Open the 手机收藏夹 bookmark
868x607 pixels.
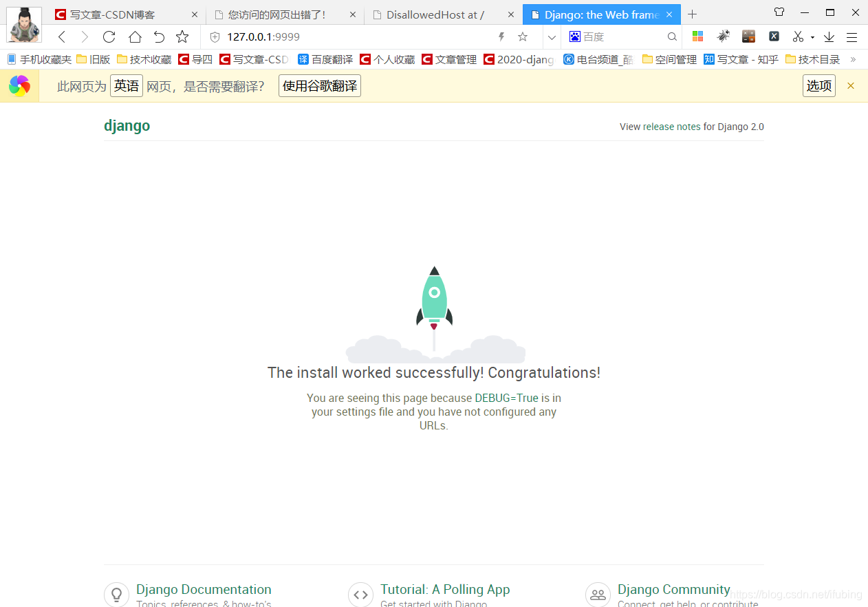click(39, 60)
